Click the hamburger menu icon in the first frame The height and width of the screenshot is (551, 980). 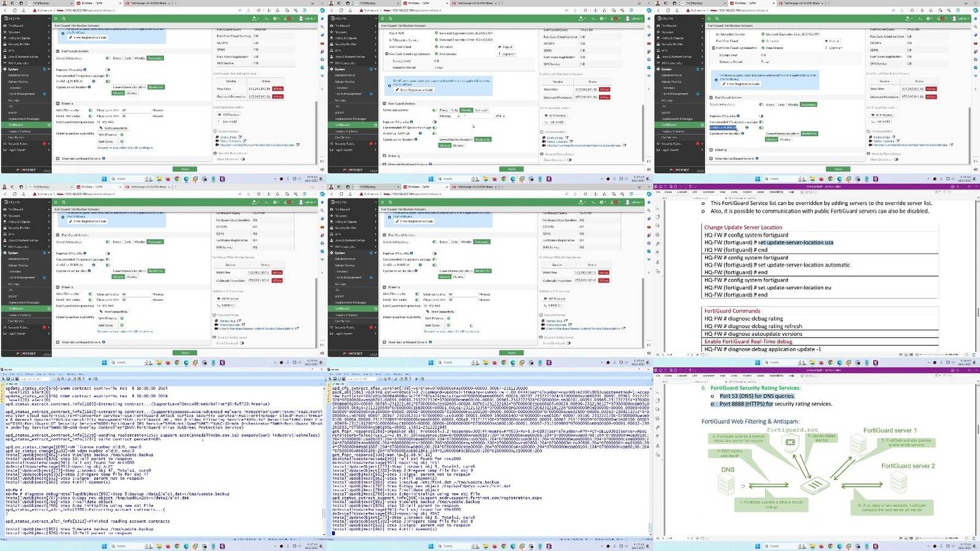(x=56, y=18)
